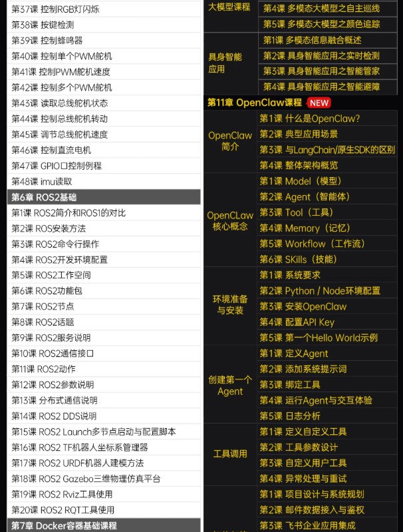Click 第2课 添加系统提示词
Viewport: 403px width, 532px height.
327,369
